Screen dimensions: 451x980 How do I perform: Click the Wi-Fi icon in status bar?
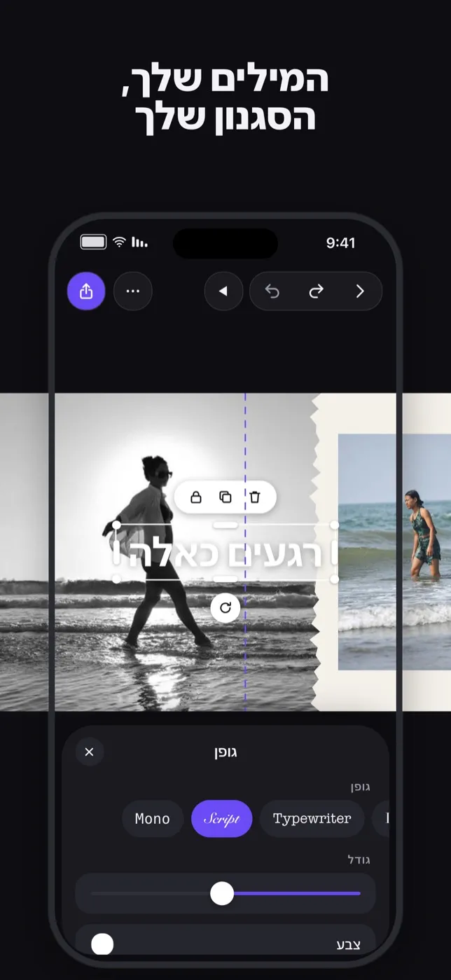(120, 242)
